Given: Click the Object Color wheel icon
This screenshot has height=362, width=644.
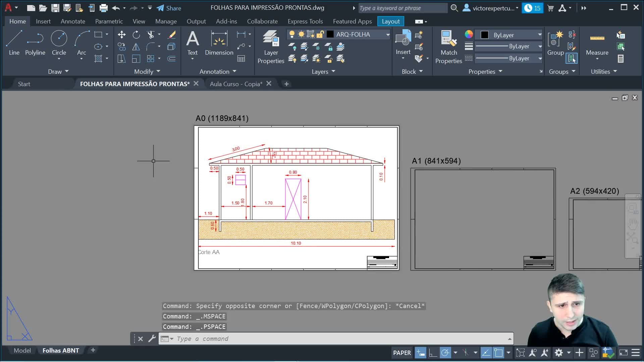Looking at the screenshot, I should click(x=469, y=34).
